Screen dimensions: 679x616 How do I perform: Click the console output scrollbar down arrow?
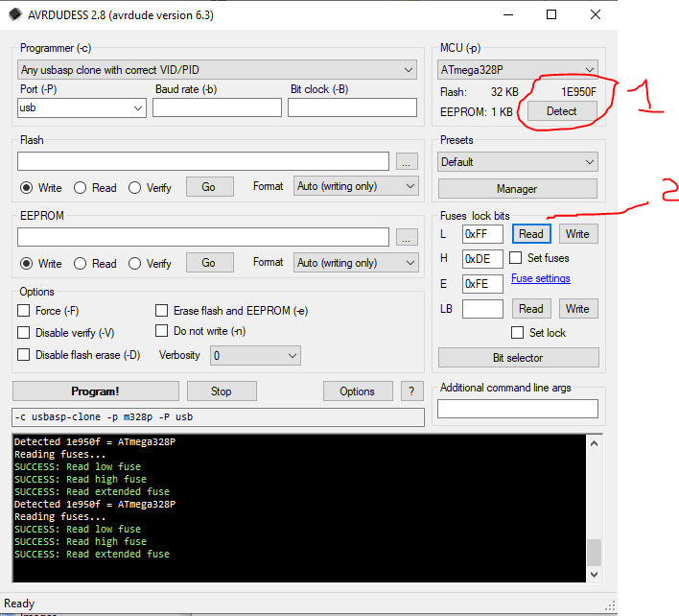coord(595,574)
